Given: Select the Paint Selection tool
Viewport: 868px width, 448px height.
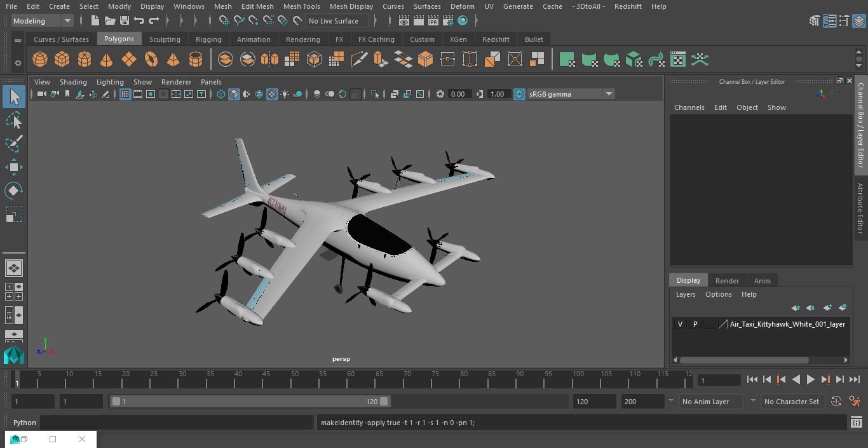Looking at the screenshot, I should coord(14,144).
